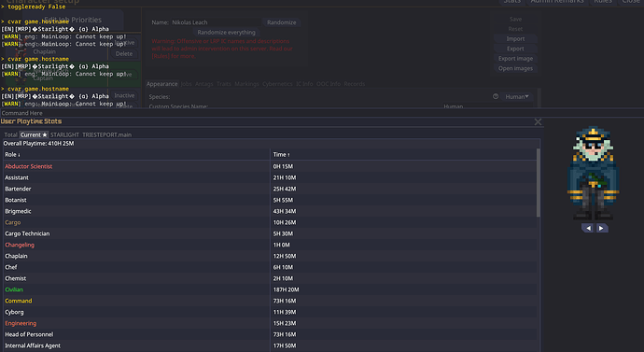
Task: Select the Changeling role row
Action: (x=271, y=245)
